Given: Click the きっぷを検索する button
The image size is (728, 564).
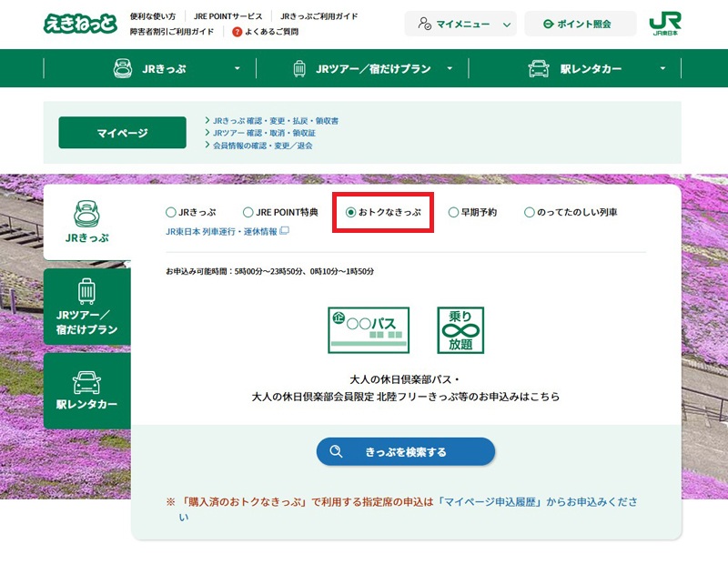Looking at the screenshot, I should click(406, 451).
